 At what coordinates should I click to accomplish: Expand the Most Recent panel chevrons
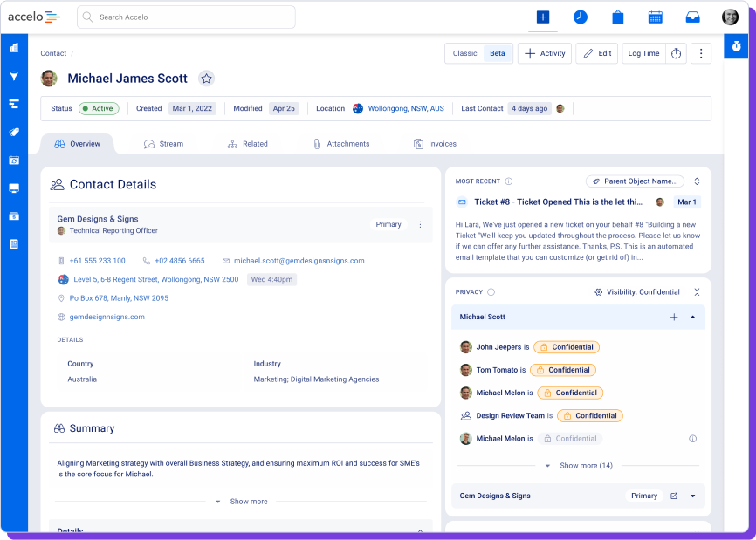click(697, 181)
